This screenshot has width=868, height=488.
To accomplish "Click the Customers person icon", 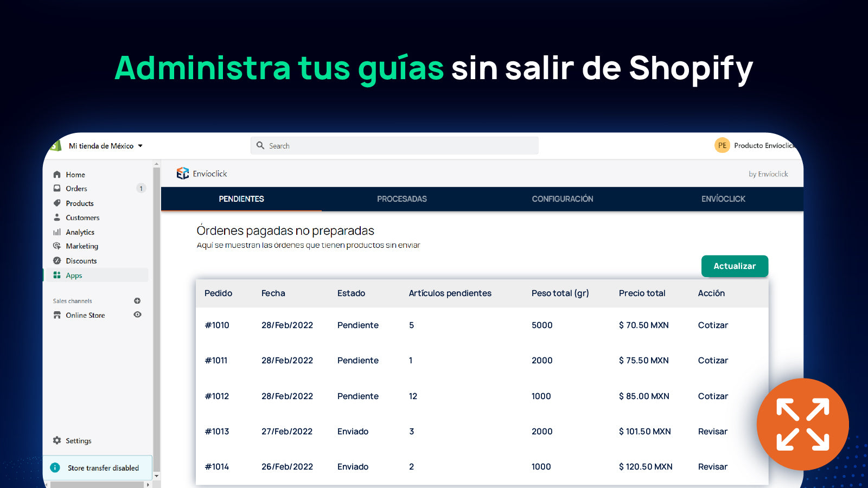I will [x=57, y=217].
